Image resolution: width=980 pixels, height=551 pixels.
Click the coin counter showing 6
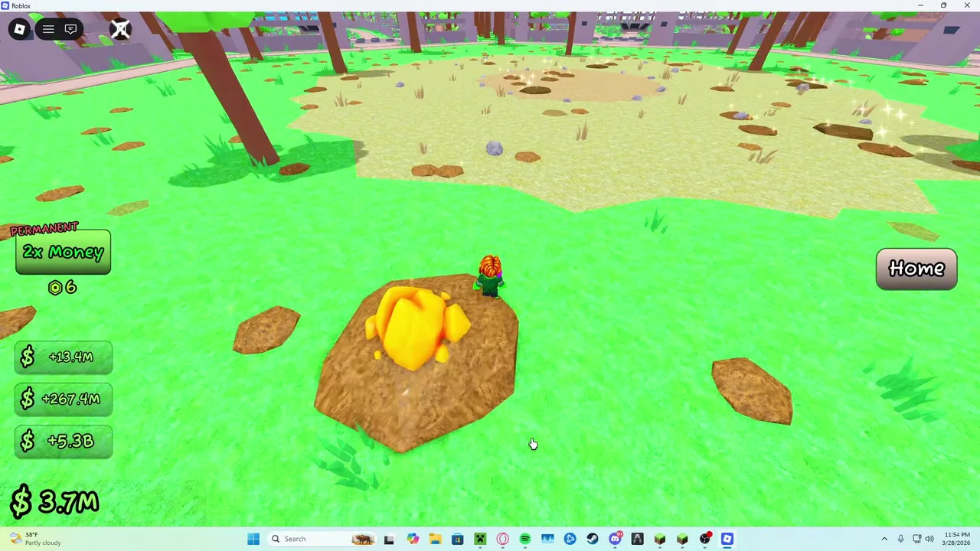pos(62,287)
